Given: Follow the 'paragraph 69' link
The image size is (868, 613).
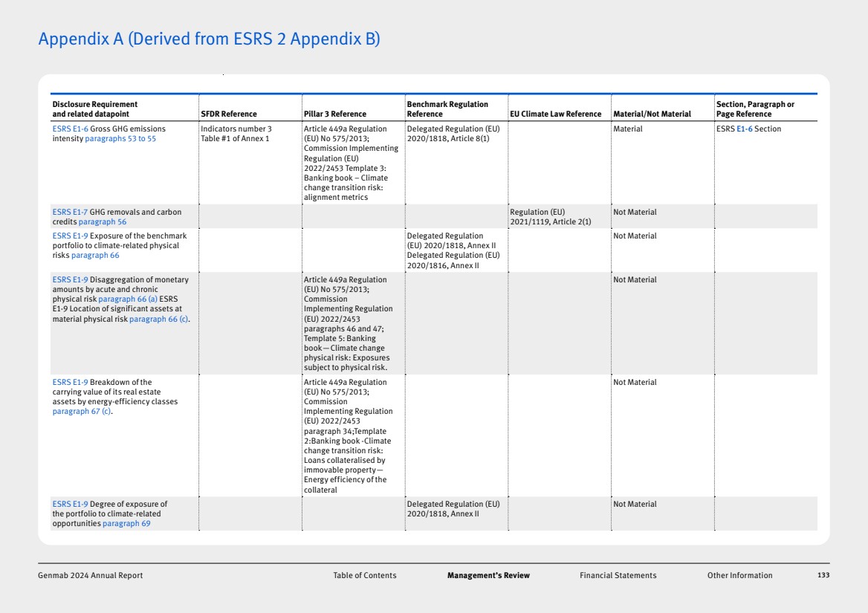Looking at the screenshot, I should (x=126, y=524).
